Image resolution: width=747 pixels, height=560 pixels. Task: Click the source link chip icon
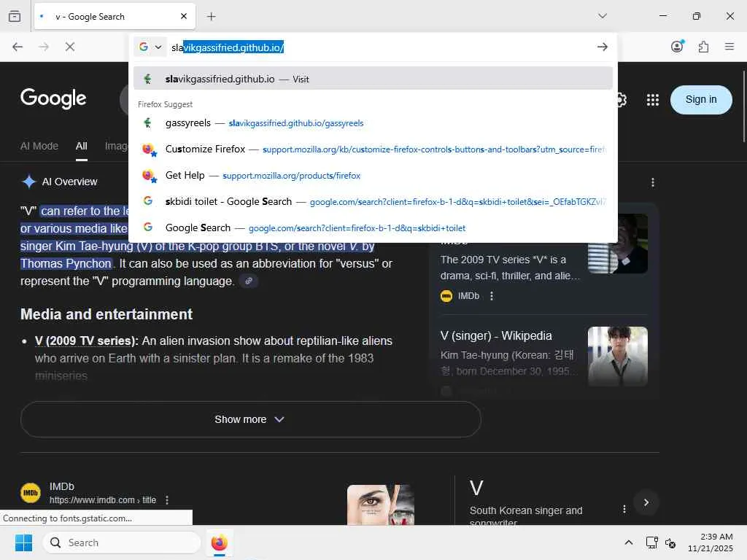point(248,281)
